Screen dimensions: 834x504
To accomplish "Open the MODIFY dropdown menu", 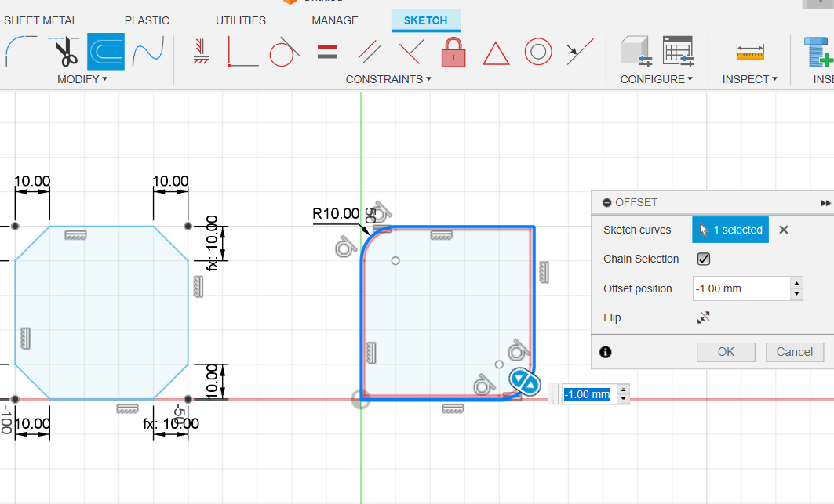I will coord(82,79).
